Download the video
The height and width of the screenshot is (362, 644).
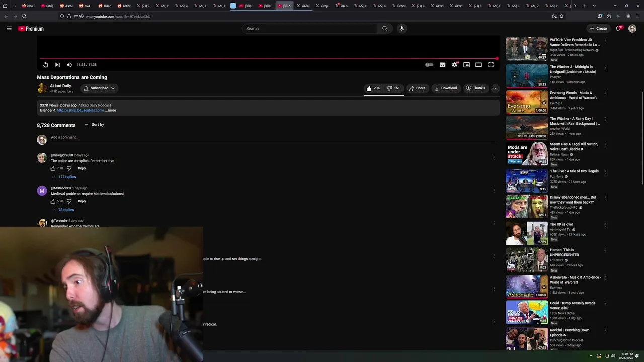(446, 88)
